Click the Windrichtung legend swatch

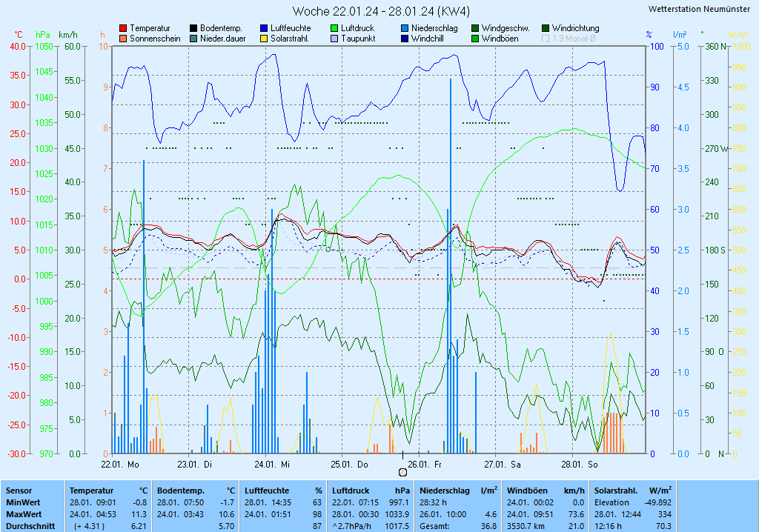tap(546, 29)
